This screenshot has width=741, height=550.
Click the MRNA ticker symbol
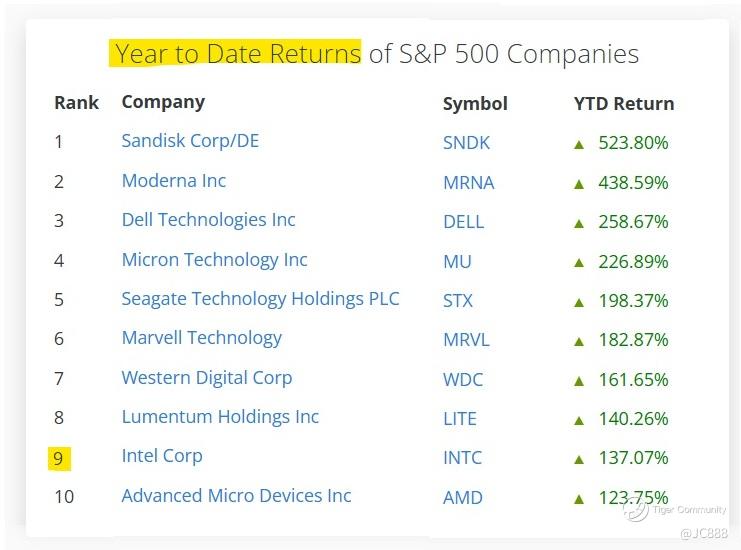tap(468, 182)
